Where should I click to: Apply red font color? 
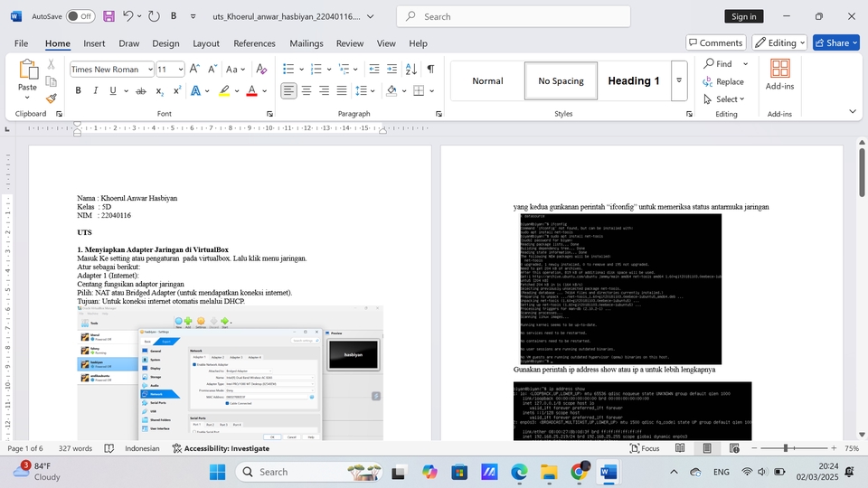[x=252, y=90]
